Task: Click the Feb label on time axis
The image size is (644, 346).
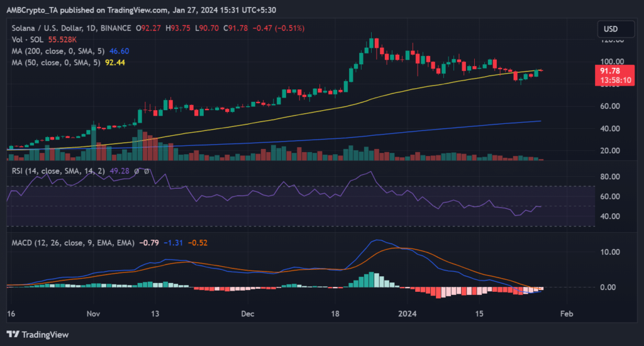Action: click(567, 314)
